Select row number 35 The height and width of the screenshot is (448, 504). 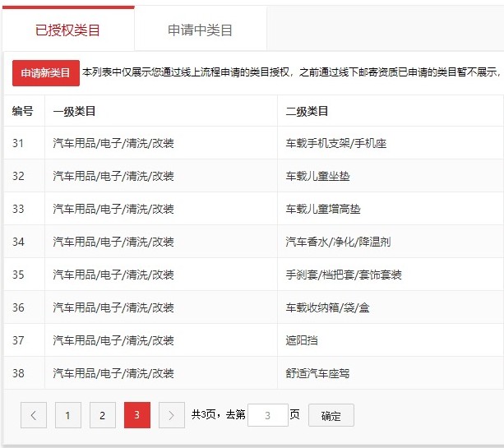coord(18,275)
